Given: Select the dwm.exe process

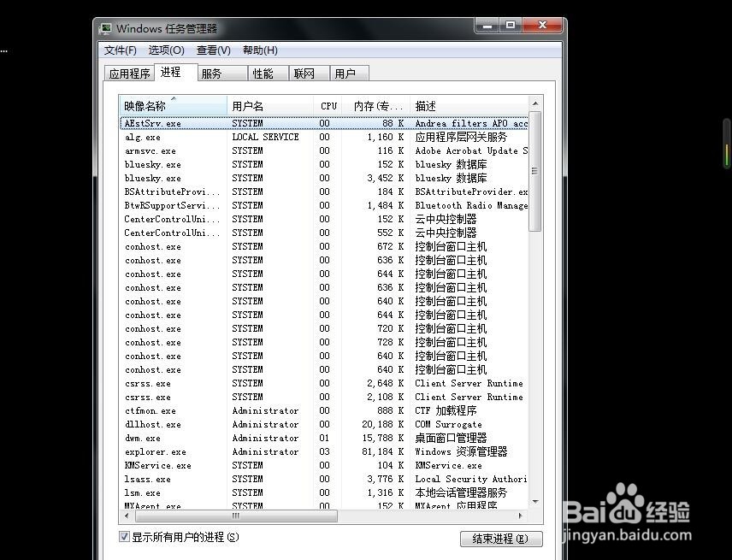Looking at the screenshot, I should point(324,439).
